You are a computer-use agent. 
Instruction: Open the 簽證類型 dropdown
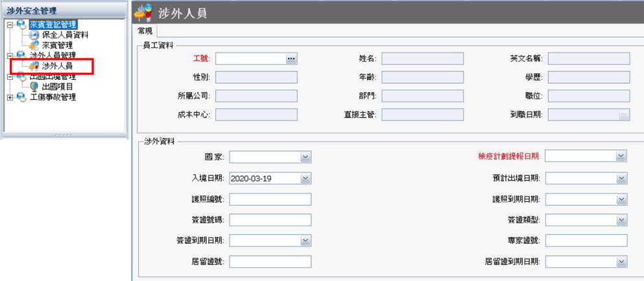pos(621,220)
